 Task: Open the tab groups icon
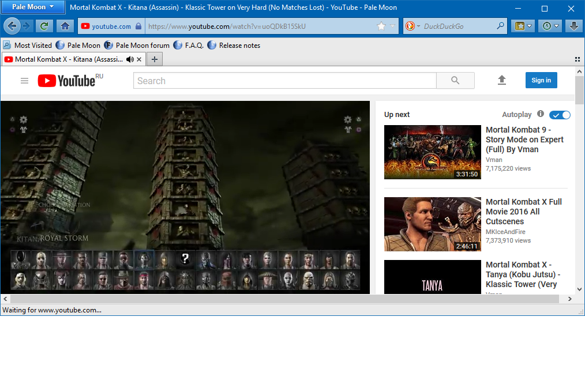pos(577,59)
